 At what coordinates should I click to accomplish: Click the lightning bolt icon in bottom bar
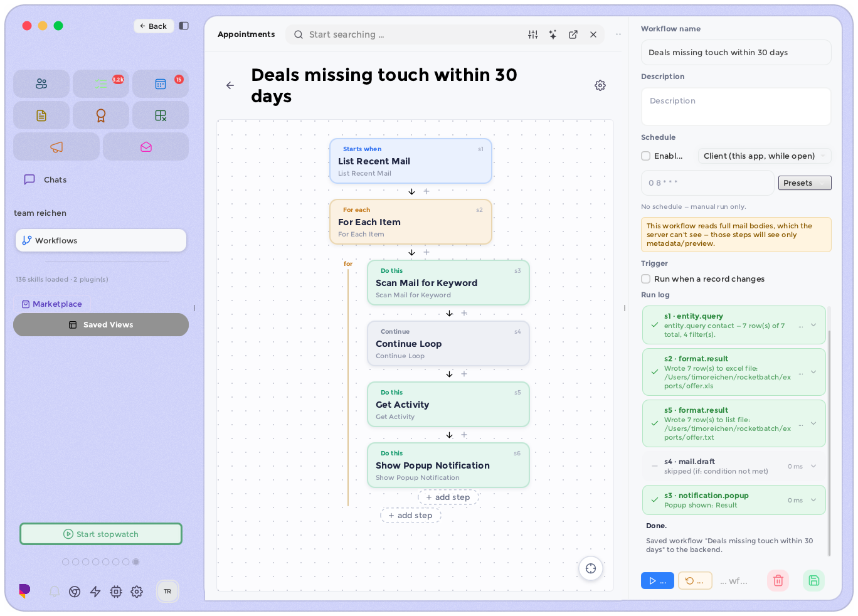coord(95,592)
